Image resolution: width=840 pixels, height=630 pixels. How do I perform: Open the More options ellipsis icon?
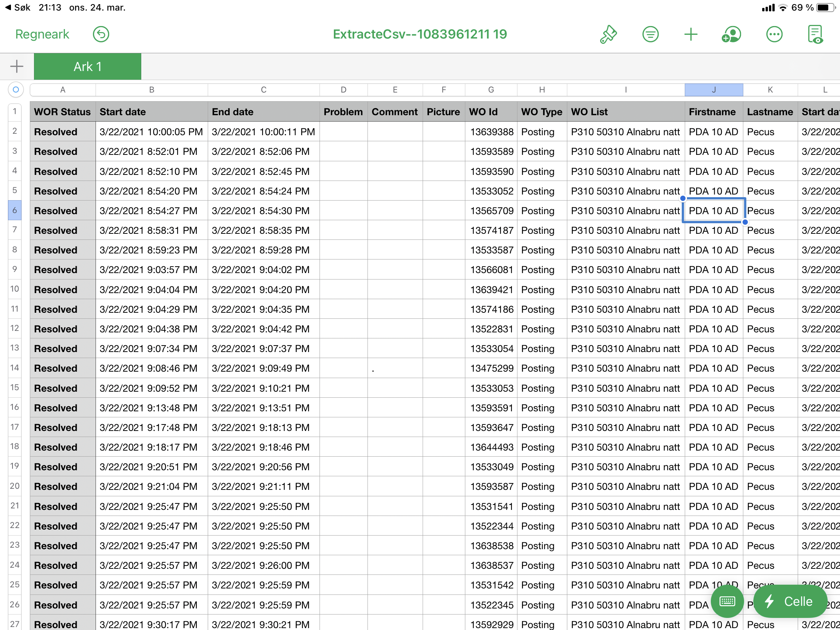click(x=774, y=34)
